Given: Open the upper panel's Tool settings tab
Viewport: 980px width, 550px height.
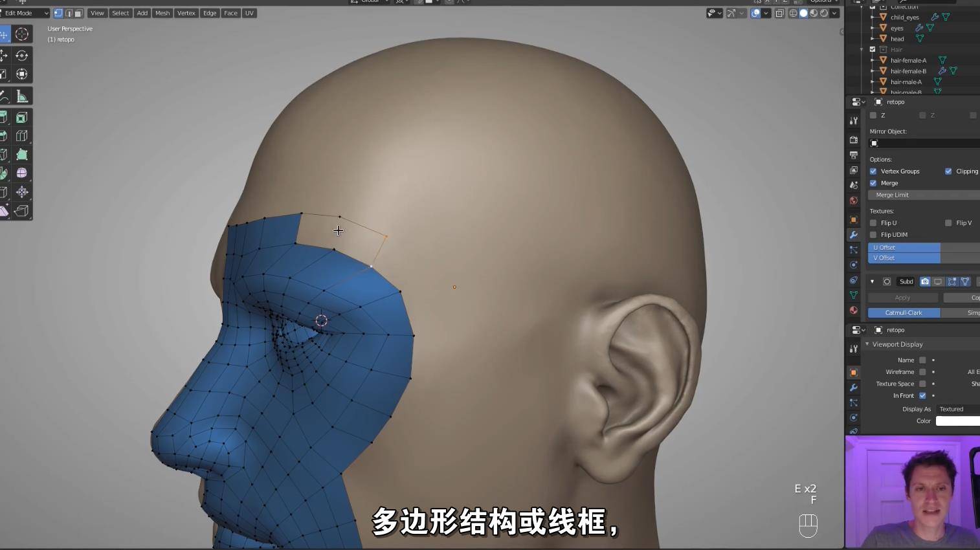Looking at the screenshot, I should tap(854, 120).
